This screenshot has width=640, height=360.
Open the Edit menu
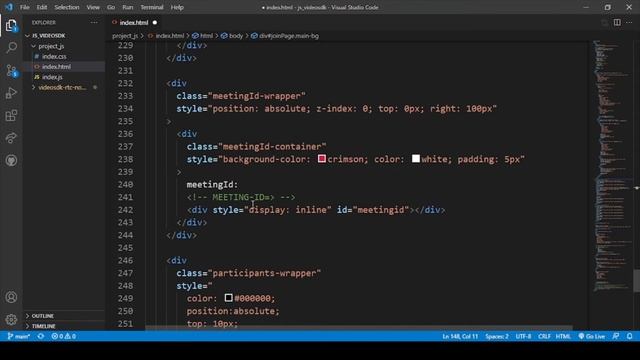(x=42, y=7)
